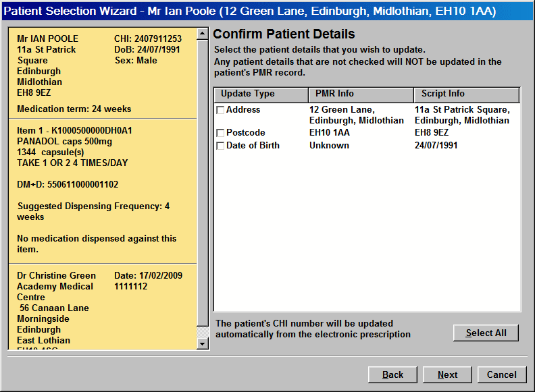
Task: Click the script date of birth 24/07/1991
Action: pos(436,145)
